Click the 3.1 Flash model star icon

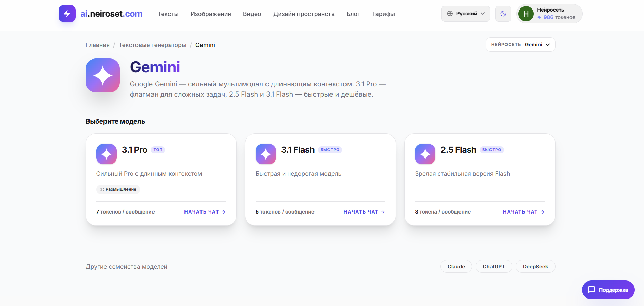[266, 154]
